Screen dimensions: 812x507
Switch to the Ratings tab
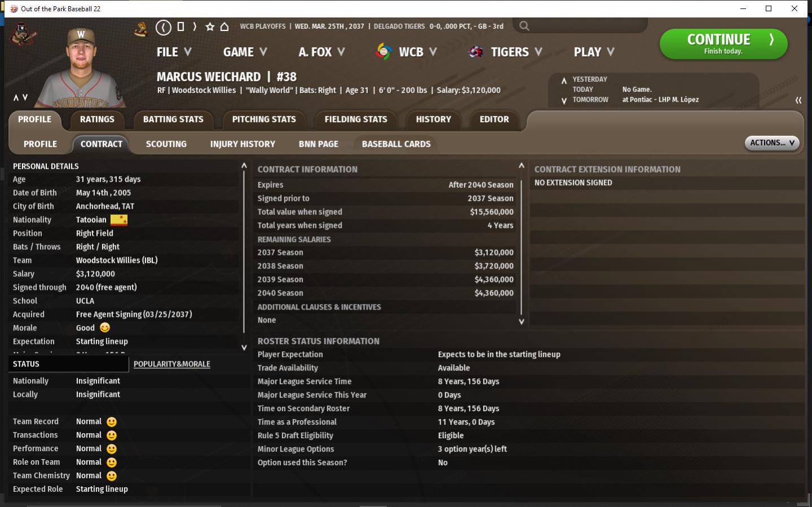pyautogui.click(x=97, y=120)
